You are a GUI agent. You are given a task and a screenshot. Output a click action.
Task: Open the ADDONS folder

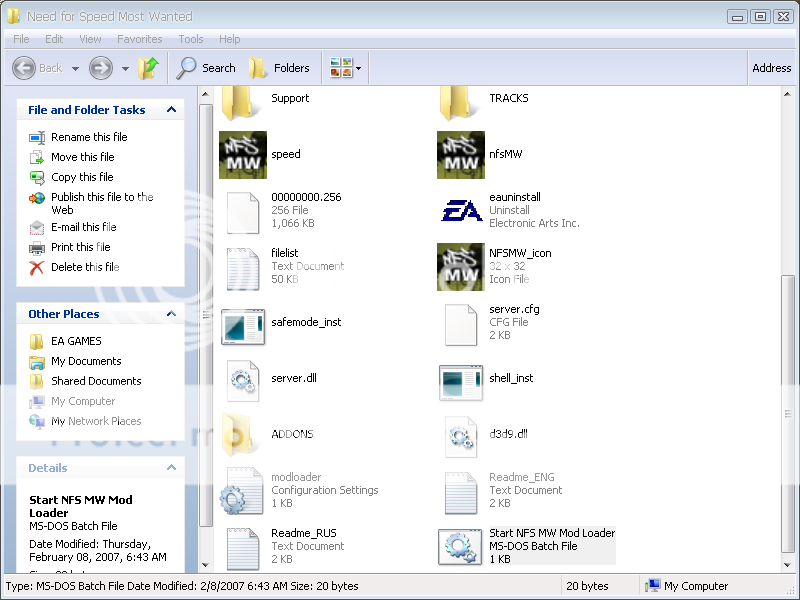[242, 435]
